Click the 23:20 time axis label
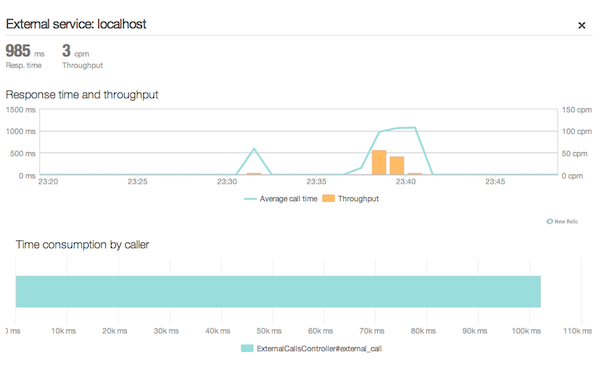600x366 pixels. (48, 181)
